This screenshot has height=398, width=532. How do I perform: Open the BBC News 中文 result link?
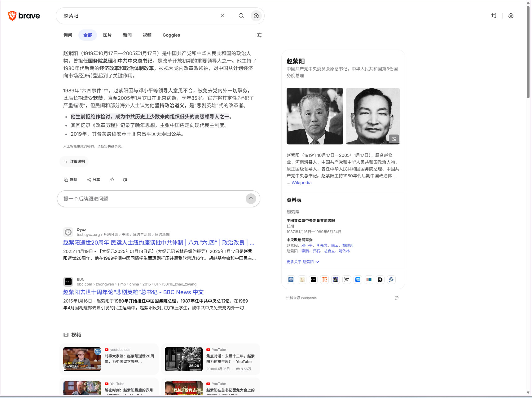coord(133,292)
